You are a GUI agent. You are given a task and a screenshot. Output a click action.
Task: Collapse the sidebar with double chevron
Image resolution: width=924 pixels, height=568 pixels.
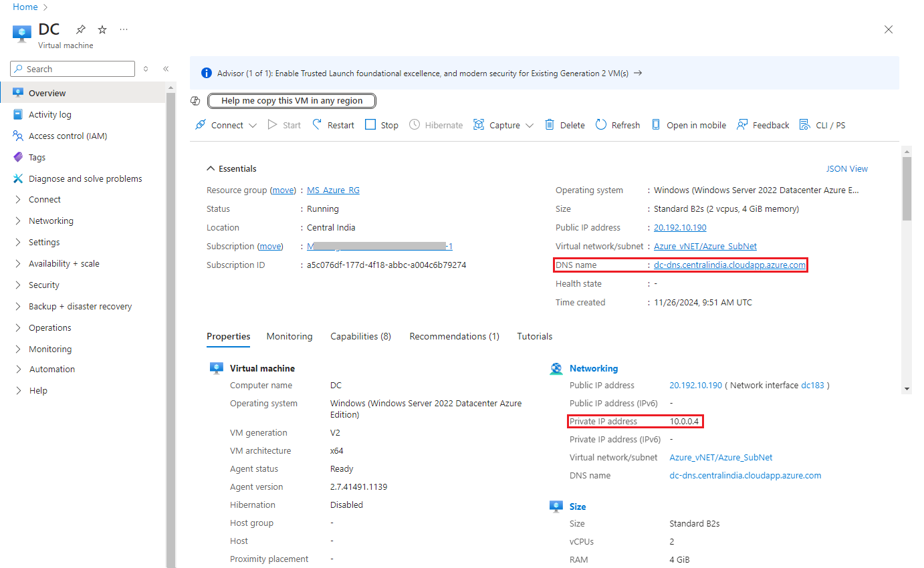[166, 69]
